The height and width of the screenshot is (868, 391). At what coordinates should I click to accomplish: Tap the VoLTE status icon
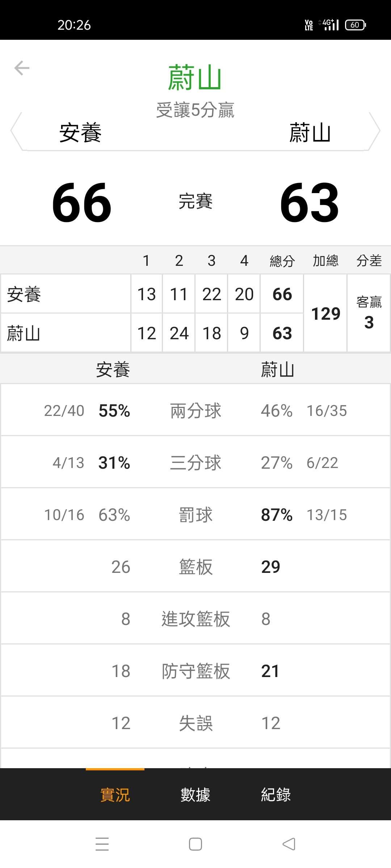click(x=309, y=25)
